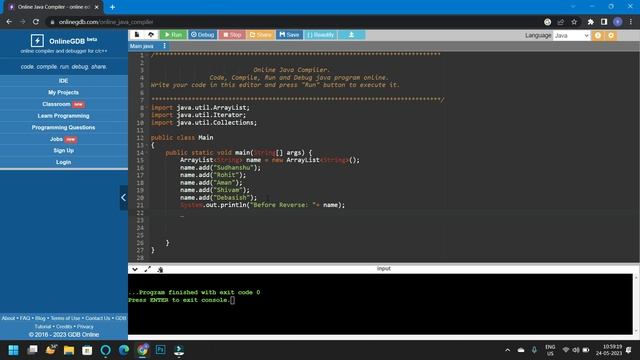This screenshot has height=360, width=640.
Task: Toggle the Chrome side panel icon
Action: click(604, 22)
